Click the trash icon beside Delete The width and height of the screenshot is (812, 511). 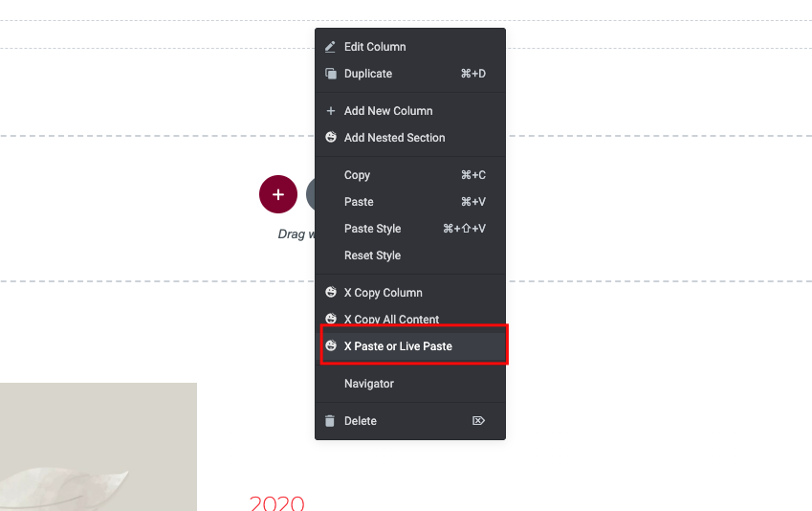pyautogui.click(x=330, y=421)
